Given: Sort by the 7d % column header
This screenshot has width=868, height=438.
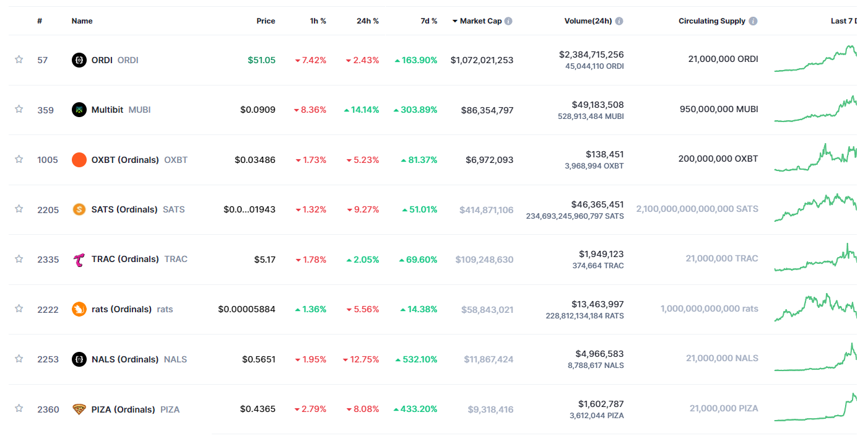Looking at the screenshot, I should 428,21.
